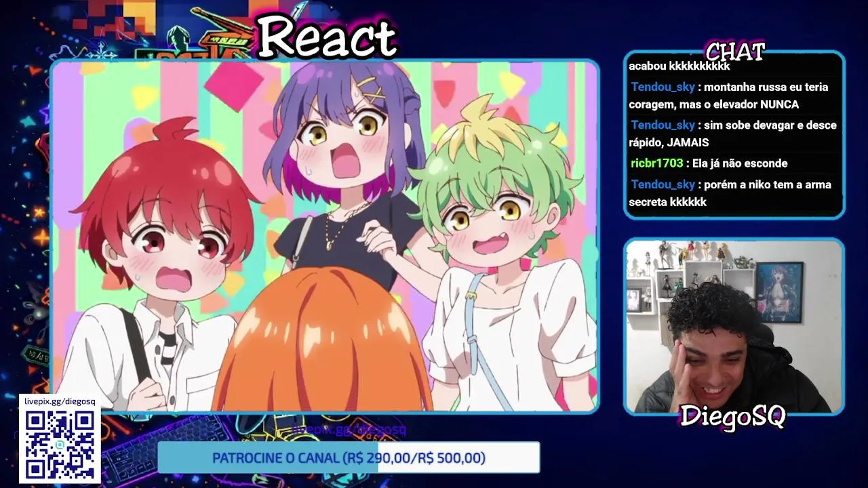The height and width of the screenshot is (488, 868).
Task: Select the streamer webcam feed
Action: tap(734, 326)
